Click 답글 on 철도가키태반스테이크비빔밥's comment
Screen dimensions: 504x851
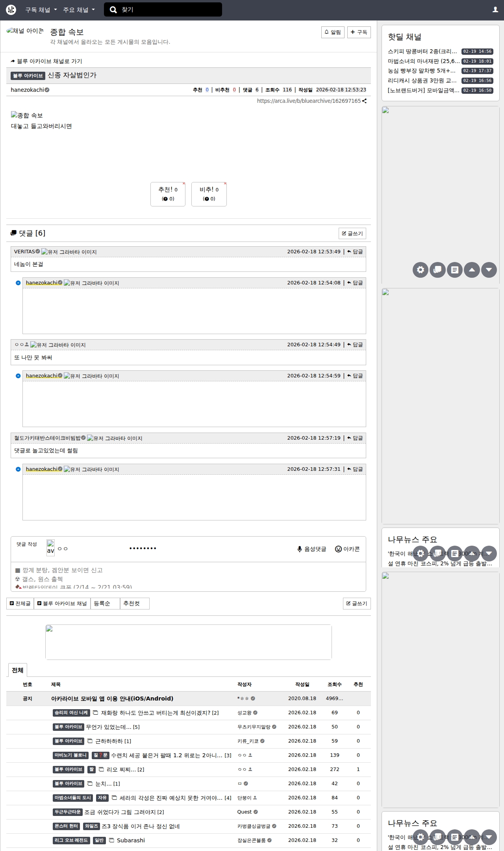355,438
